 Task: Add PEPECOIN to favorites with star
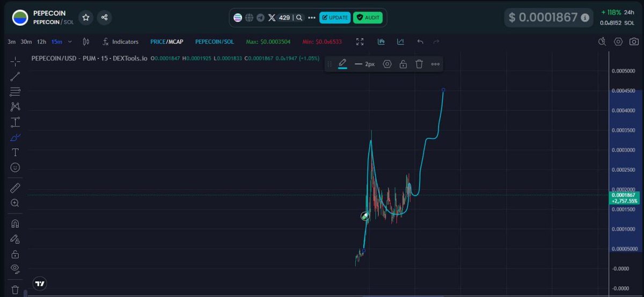point(86,17)
